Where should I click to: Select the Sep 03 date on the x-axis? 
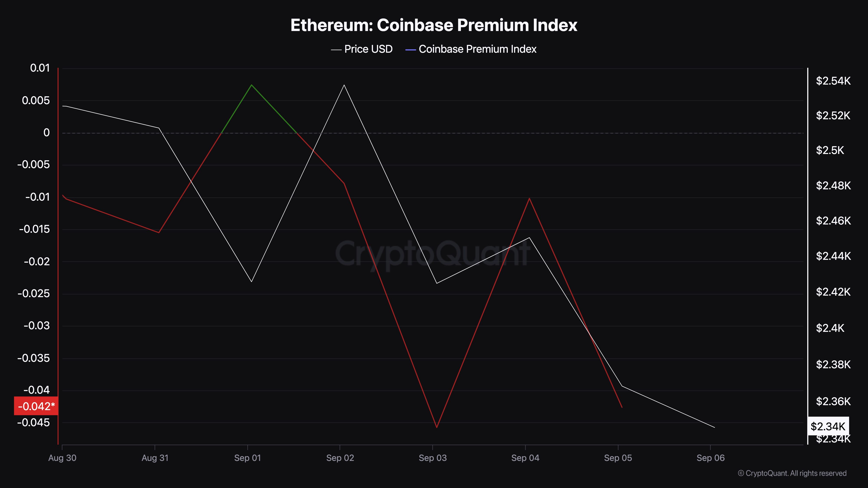click(433, 458)
